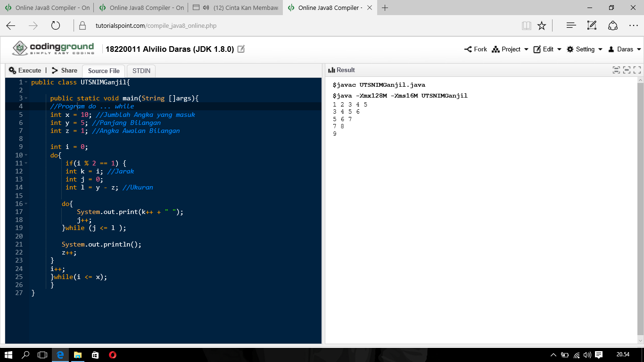644x362 pixels.
Task: Collapse the inner do fold arrow at line 16
Action: [26, 204]
